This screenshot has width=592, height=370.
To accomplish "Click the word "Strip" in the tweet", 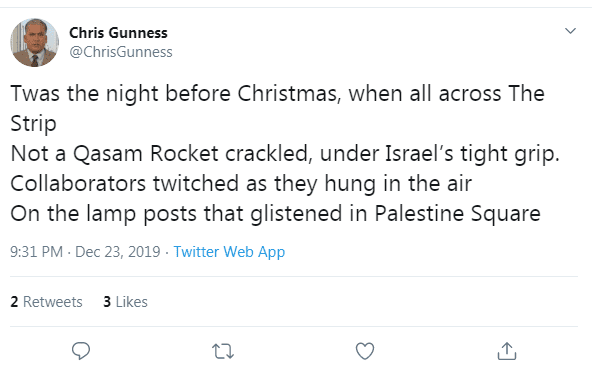I will pos(33,124).
